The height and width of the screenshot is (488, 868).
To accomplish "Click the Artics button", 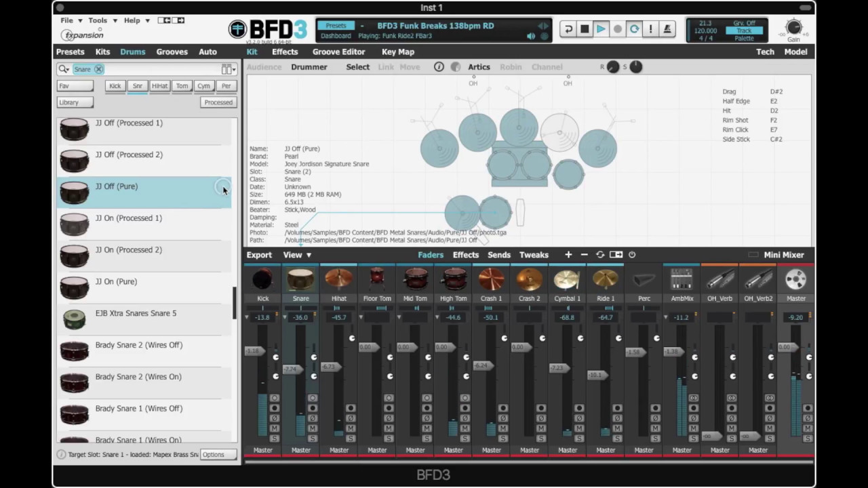I will tap(479, 67).
